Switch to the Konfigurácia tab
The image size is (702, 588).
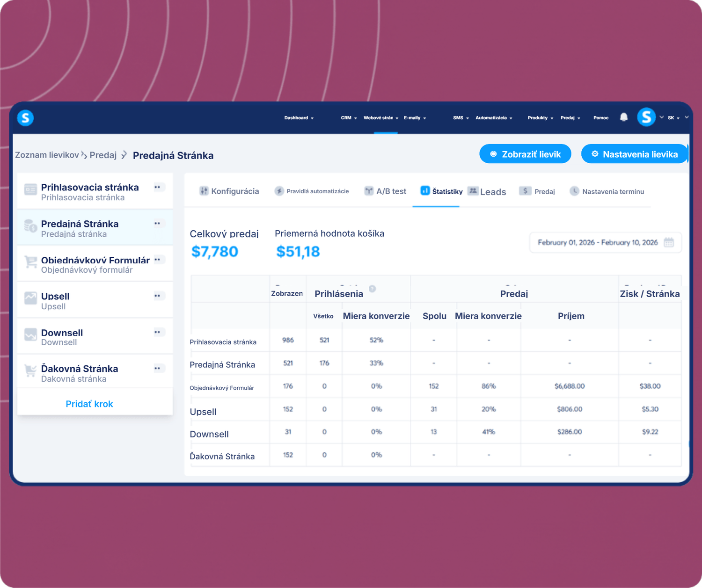pyautogui.click(x=229, y=191)
